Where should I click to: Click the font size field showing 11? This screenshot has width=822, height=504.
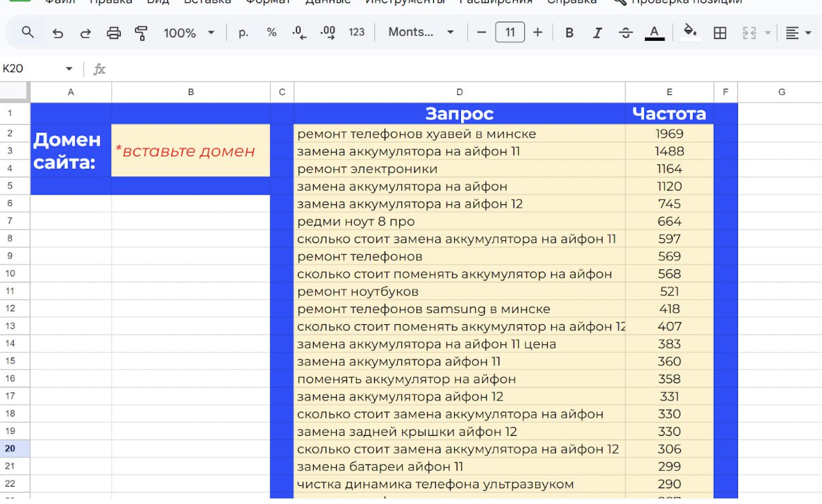tap(510, 33)
